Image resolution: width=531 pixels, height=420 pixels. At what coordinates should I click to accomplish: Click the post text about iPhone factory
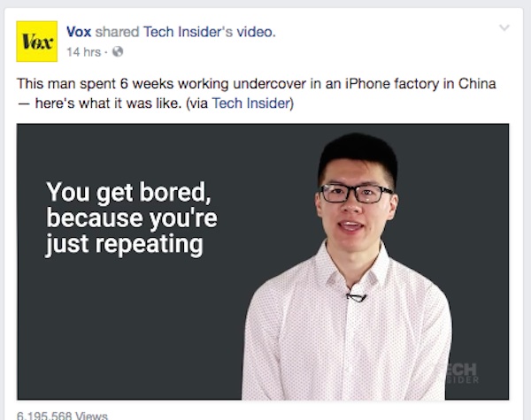[257, 94]
